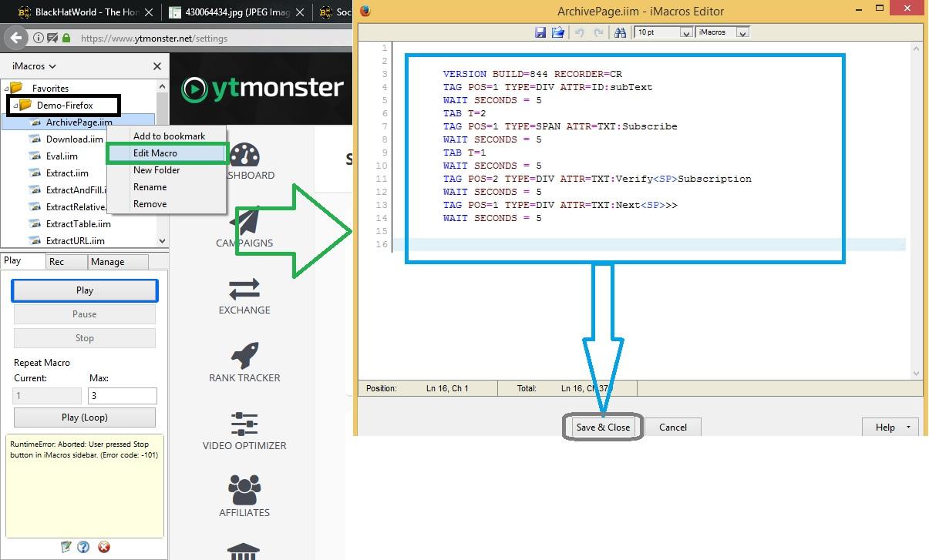Open the Rank Tracker rocket icon
Screen dimensions: 929x560
tap(244, 357)
